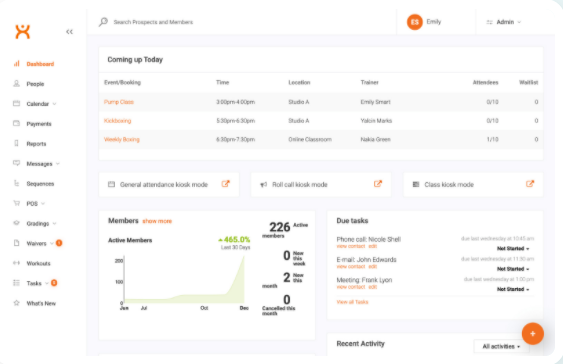The image size is (563, 364).
Task: Click the Sequences icon in sidebar
Action: [17, 183]
